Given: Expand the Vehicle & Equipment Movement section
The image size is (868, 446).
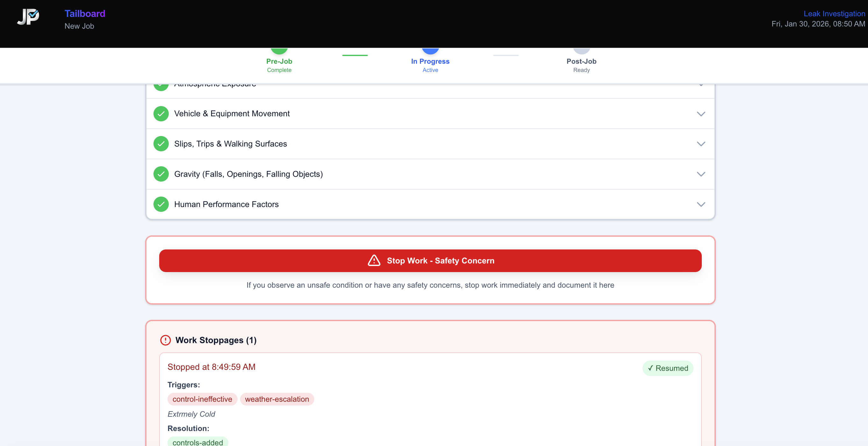Looking at the screenshot, I should tap(701, 114).
